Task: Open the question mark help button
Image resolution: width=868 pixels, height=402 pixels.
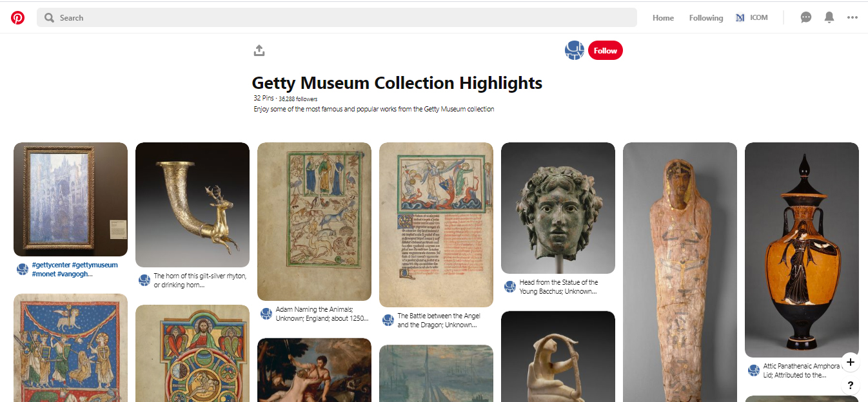Action: click(x=851, y=385)
